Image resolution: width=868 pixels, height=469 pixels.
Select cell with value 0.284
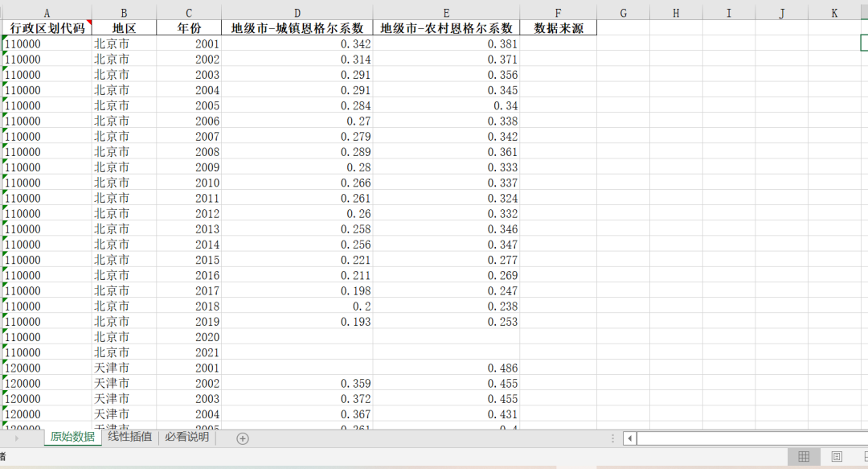[297, 106]
